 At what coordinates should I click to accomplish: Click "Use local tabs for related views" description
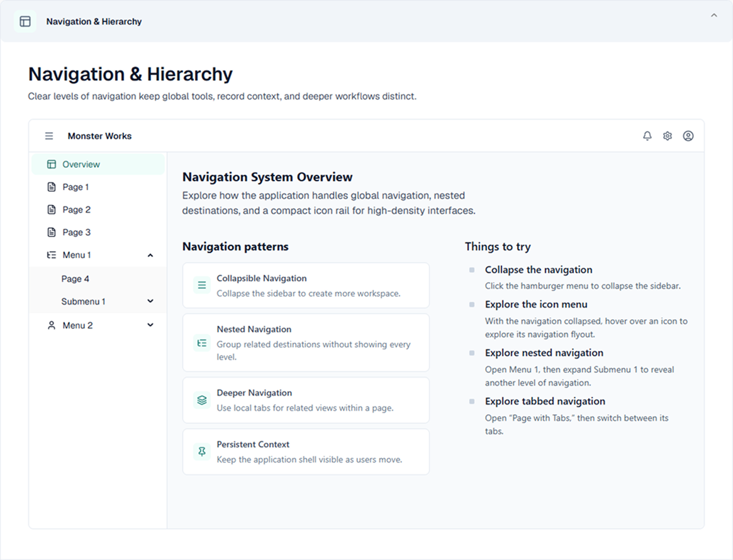tap(305, 408)
